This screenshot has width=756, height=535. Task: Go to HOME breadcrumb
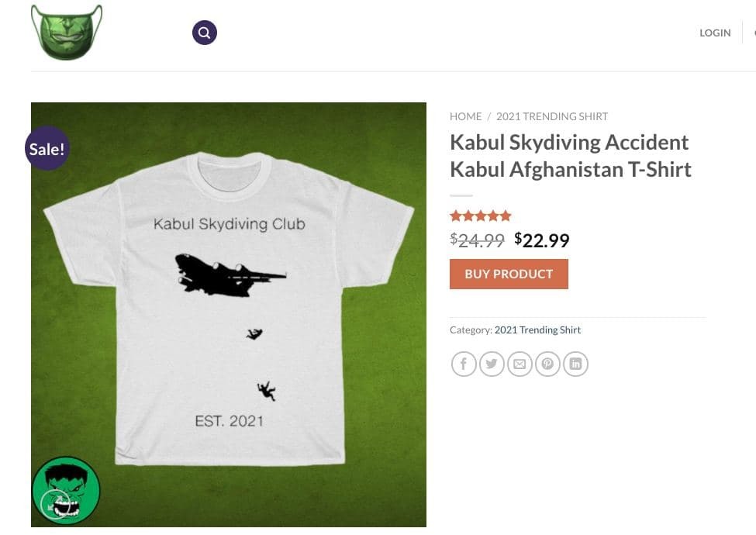point(465,116)
